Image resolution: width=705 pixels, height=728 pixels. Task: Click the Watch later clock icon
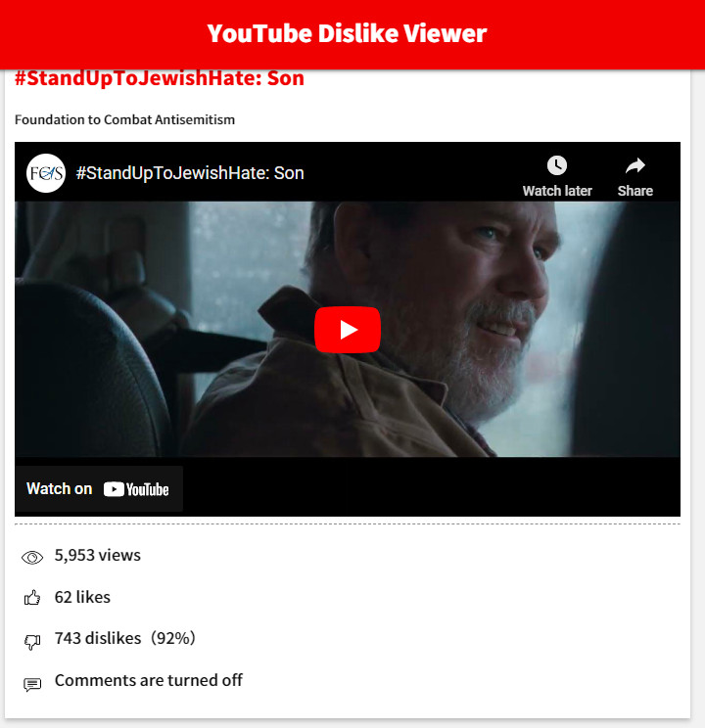[x=557, y=165]
